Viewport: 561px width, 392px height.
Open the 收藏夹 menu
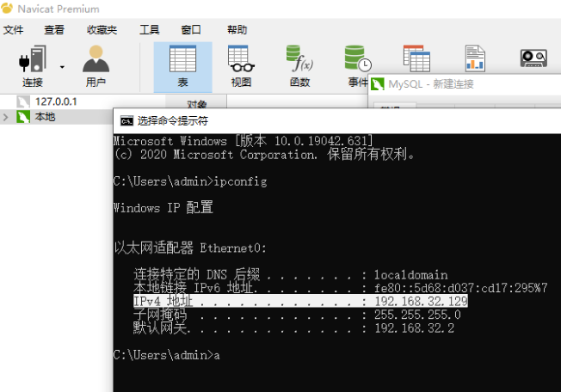(x=102, y=30)
